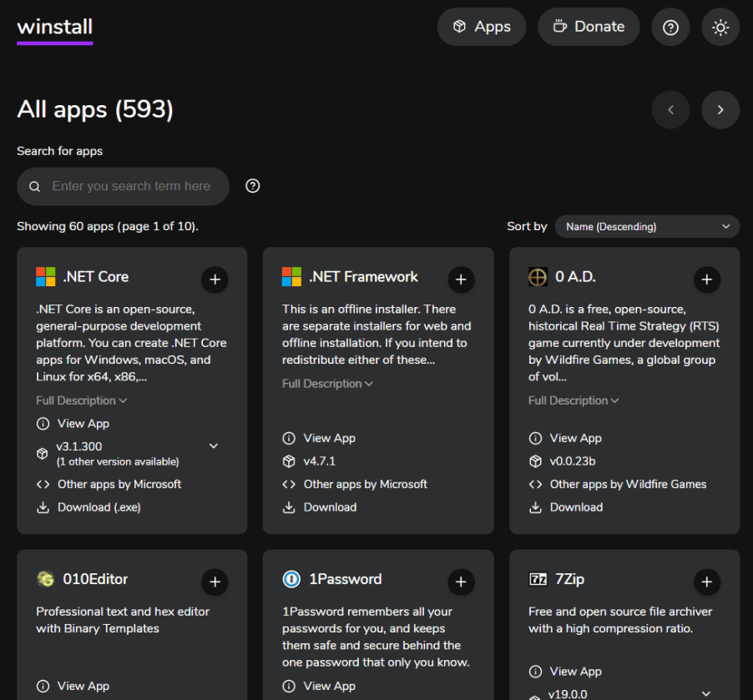Add 010Editor with plus button
The width and height of the screenshot is (753, 700).
coord(215,582)
